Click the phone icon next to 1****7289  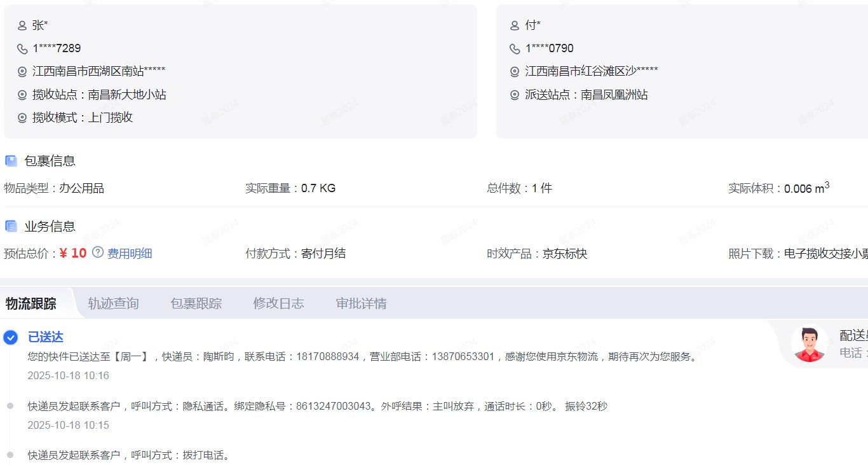pyautogui.click(x=22, y=49)
